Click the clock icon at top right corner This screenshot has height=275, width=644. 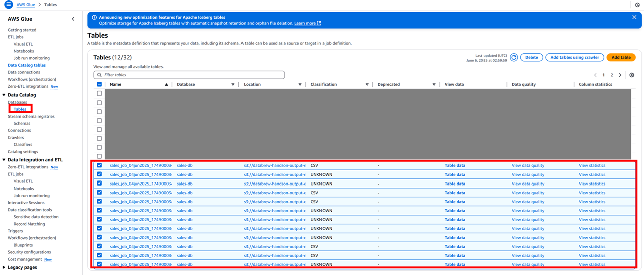tap(637, 5)
